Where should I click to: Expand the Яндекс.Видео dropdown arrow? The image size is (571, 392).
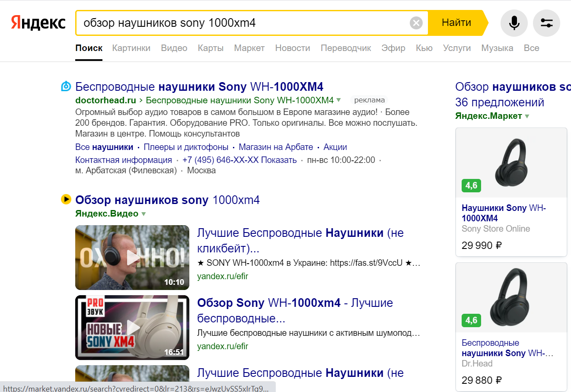tap(144, 214)
